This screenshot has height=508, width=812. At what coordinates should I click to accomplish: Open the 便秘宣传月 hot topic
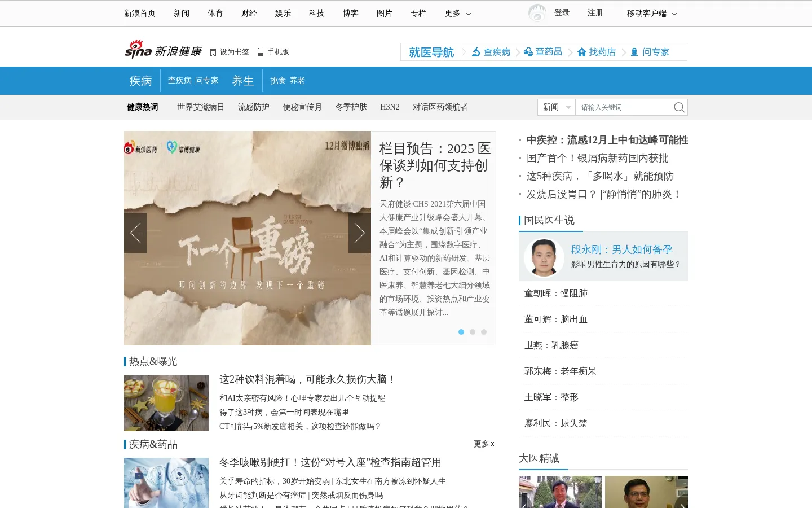coord(302,107)
